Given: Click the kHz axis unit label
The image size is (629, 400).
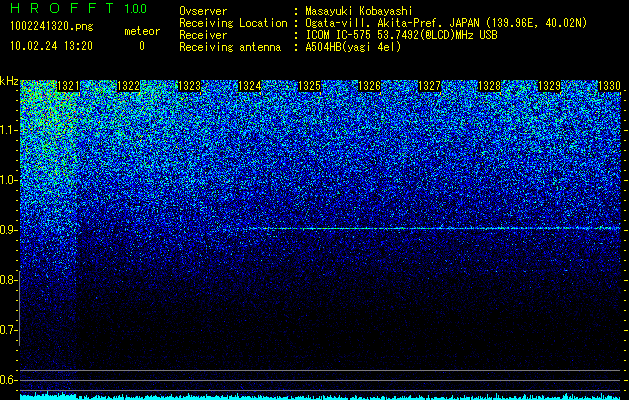Looking at the screenshot, I should 9,81.
